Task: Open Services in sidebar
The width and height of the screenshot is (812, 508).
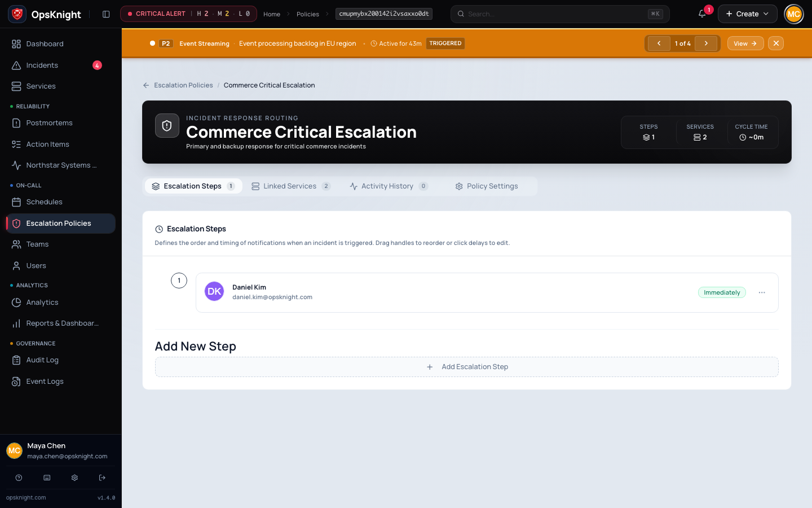Action: (61, 86)
